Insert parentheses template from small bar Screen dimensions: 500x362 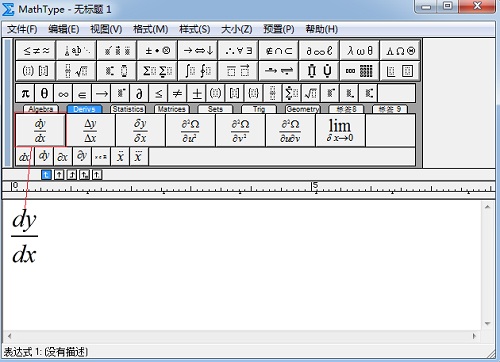215,93
